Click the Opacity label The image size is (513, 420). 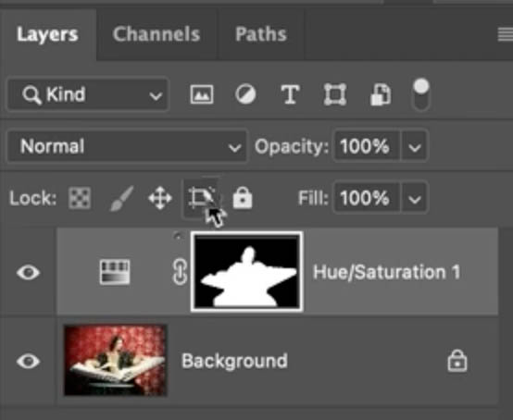pos(291,146)
